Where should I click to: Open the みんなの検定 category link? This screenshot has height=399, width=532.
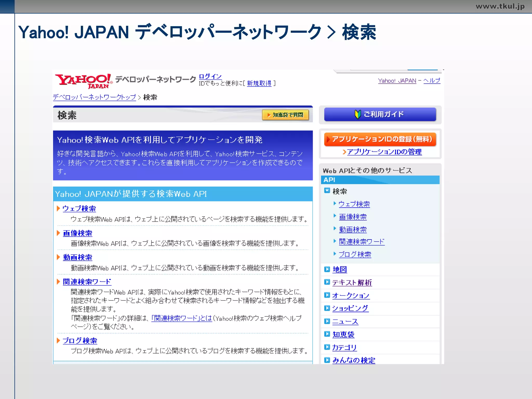point(354,360)
